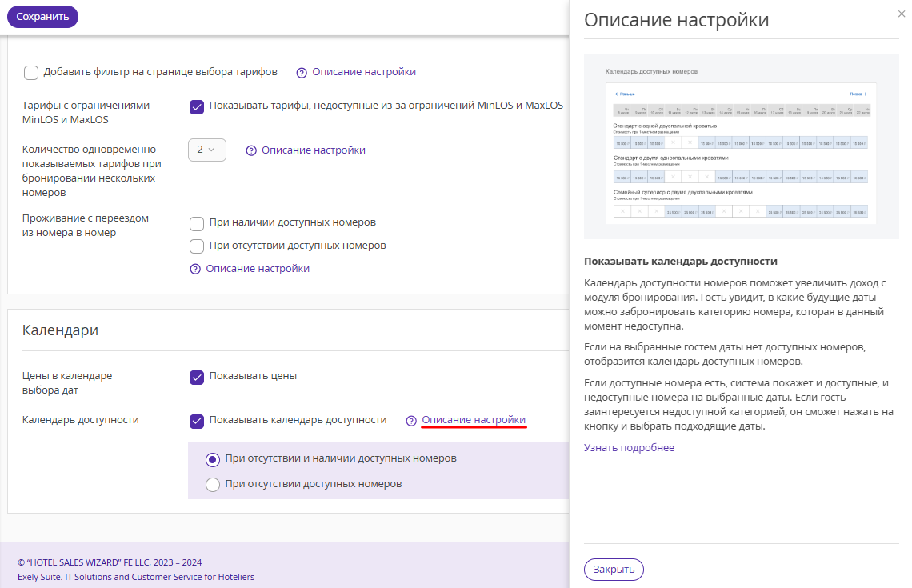Viewport: 912px width, 588px height.
Task: Close the description panel with X icon
Action: click(902, 14)
